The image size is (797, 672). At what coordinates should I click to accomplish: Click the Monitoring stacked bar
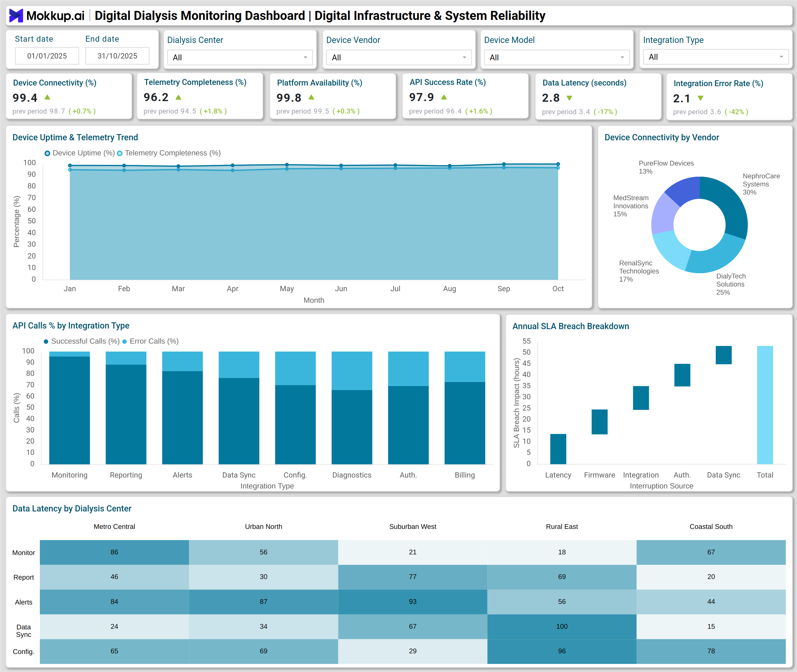coord(69,408)
